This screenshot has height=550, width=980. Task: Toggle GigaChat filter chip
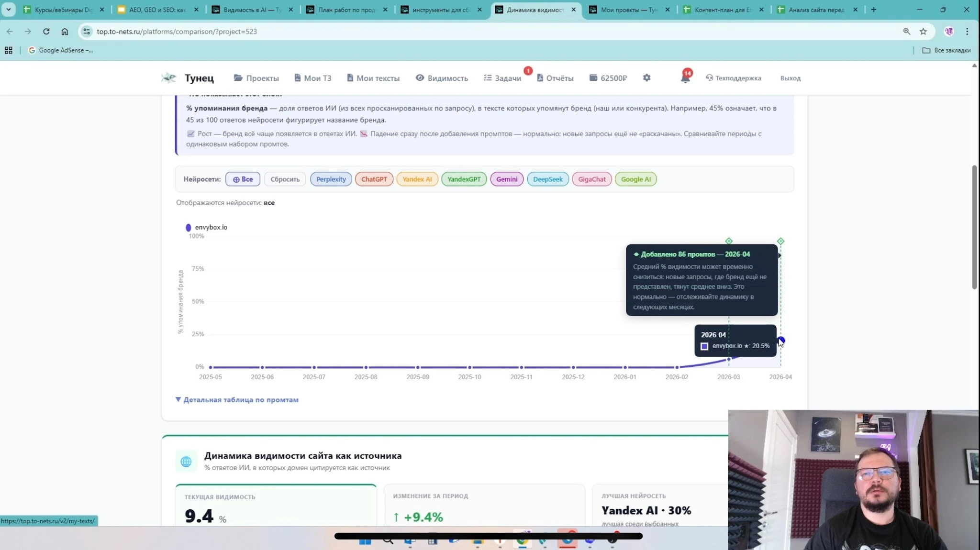pyautogui.click(x=592, y=179)
